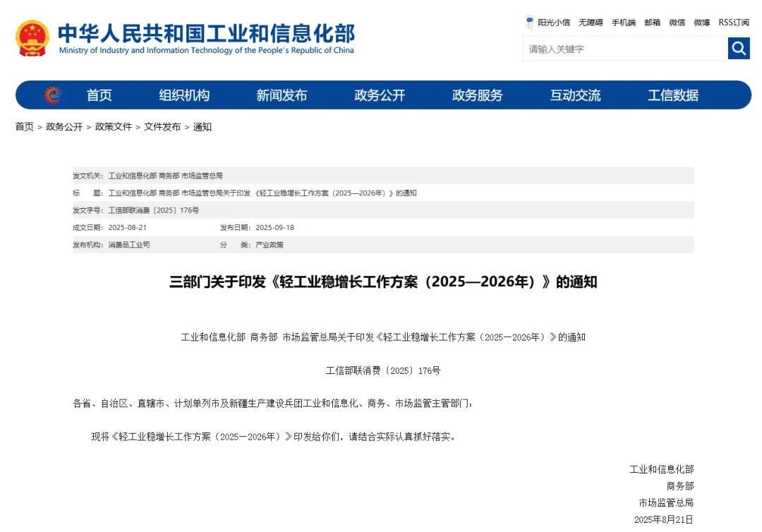Click the 标题 row document title text
The height and width of the screenshot is (532, 762).
click(262, 193)
